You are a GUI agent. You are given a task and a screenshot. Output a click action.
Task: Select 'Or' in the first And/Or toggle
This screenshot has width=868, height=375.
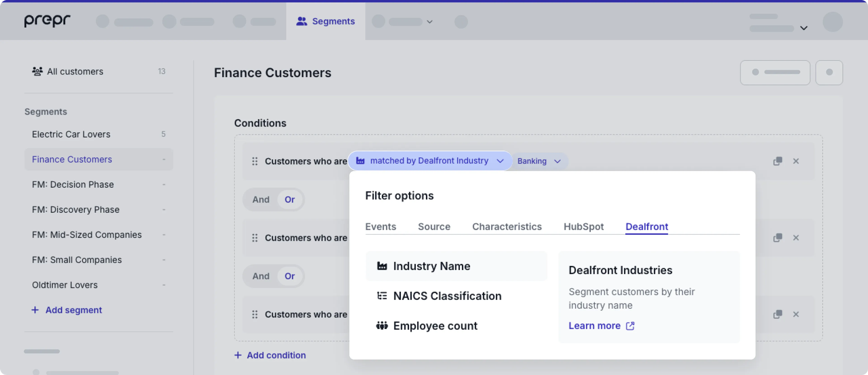[289, 199]
